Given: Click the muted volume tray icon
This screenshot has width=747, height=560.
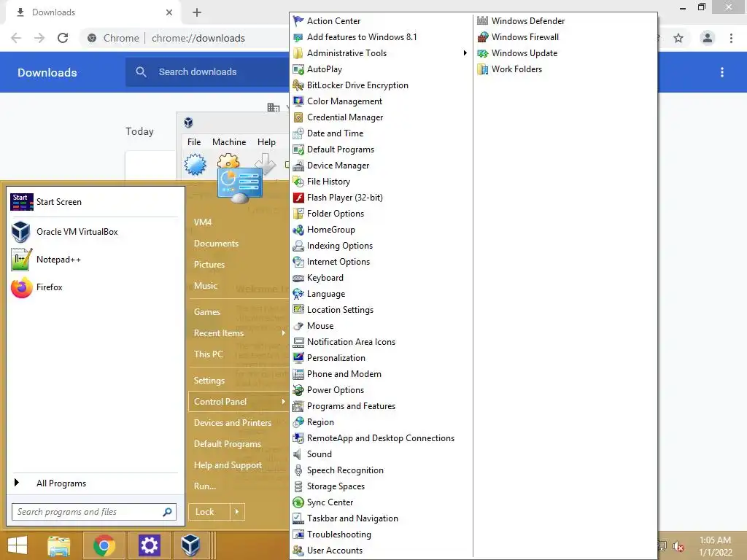Looking at the screenshot, I should tap(678, 546).
